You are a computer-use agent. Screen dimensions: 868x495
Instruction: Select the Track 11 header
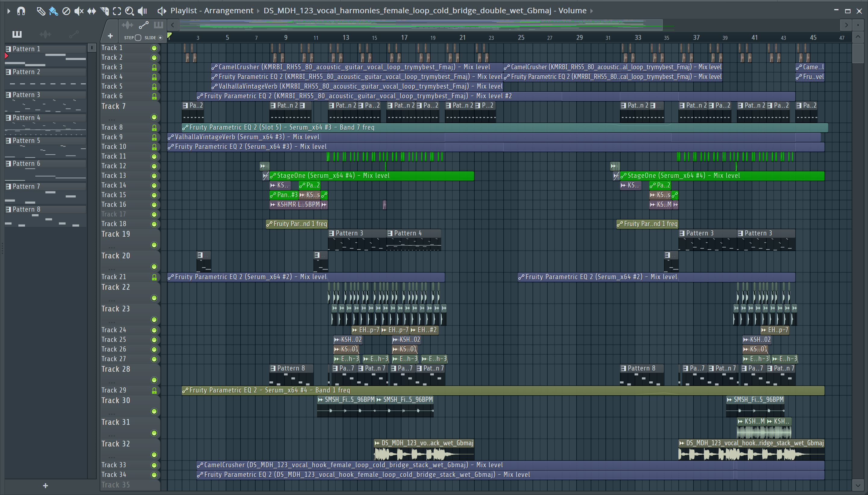[130, 156]
